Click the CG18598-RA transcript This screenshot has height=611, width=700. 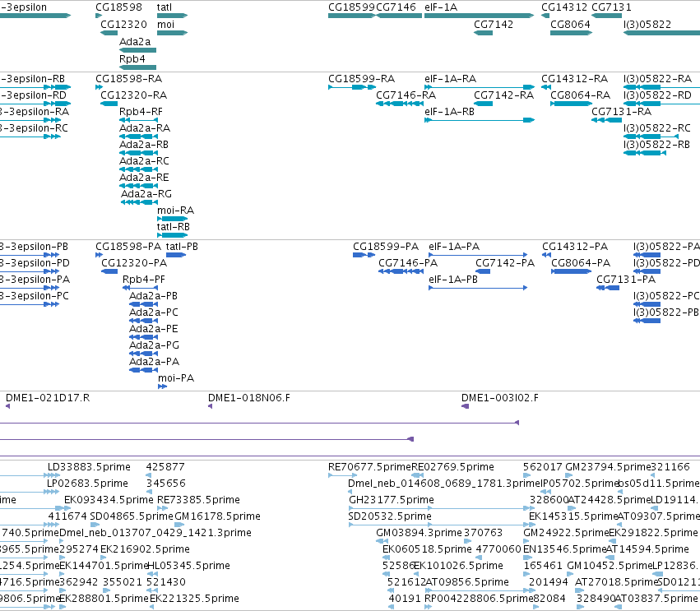coord(99,87)
